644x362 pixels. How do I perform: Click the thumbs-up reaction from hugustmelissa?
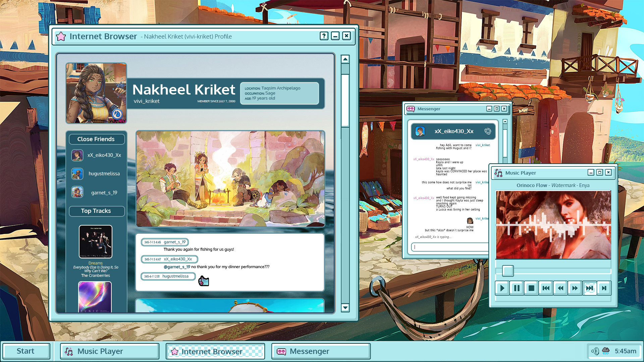204,281
